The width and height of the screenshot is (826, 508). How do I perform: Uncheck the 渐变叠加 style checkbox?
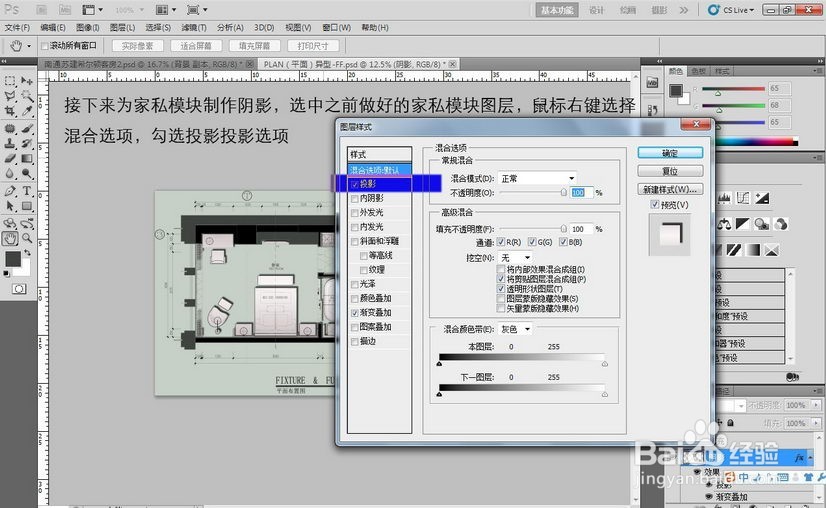355,313
